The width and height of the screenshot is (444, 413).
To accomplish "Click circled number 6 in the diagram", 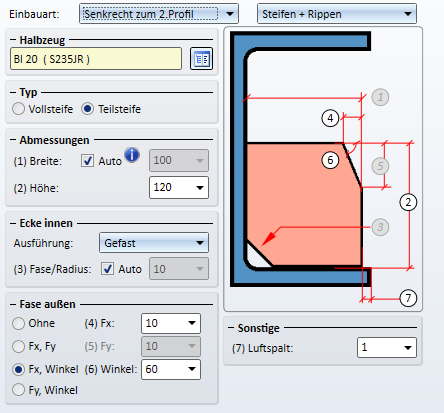I will click(330, 160).
